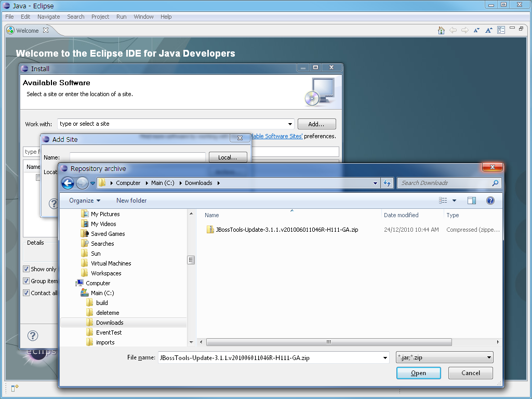The image size is (532, 399).
Task: Open recent locations dropdown beside the navigation arrows
Action: pos(92,183)
